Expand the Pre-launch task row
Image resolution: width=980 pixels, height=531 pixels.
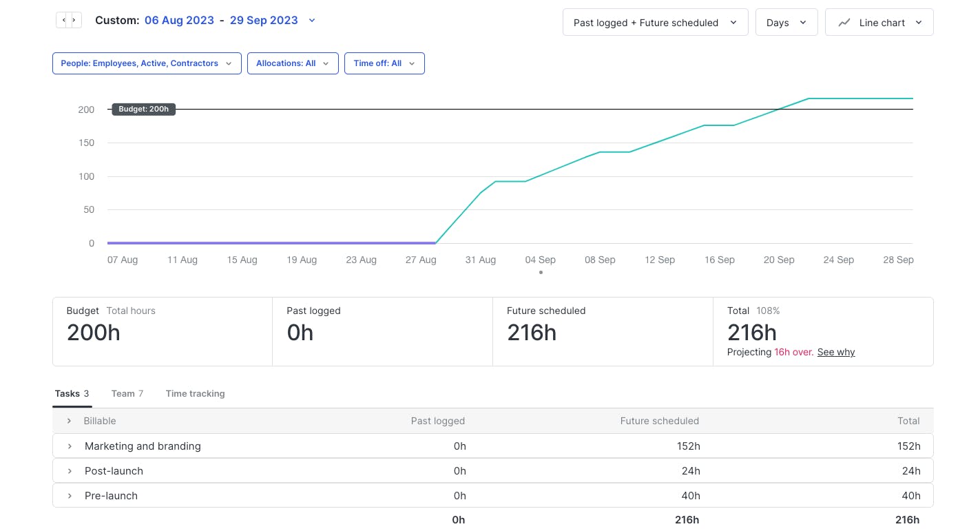[x=70, y=496]
